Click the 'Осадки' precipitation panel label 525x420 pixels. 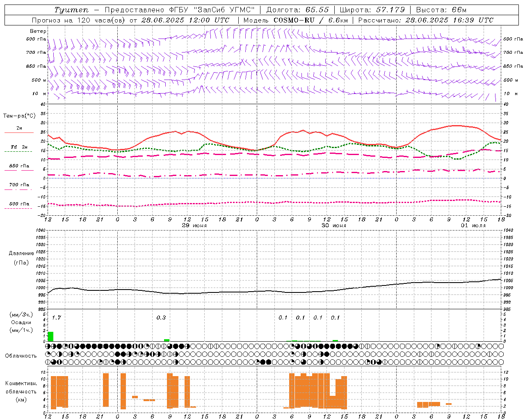pyautogui.click(x=21, y=322)
